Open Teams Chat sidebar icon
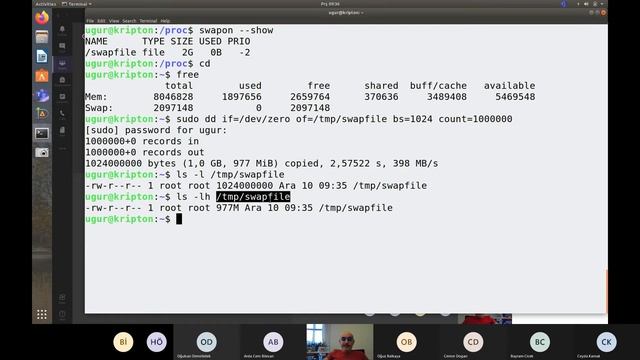The image size is (640, 360). 62,46
